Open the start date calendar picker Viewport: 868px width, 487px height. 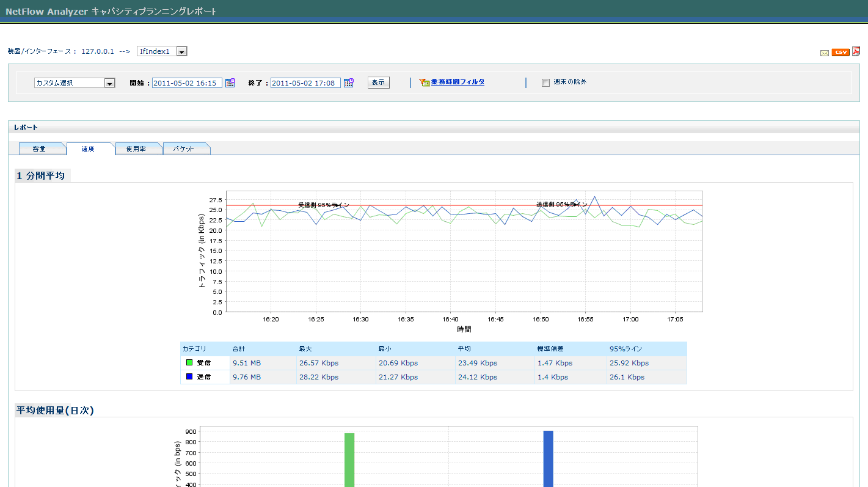point(230,83)
